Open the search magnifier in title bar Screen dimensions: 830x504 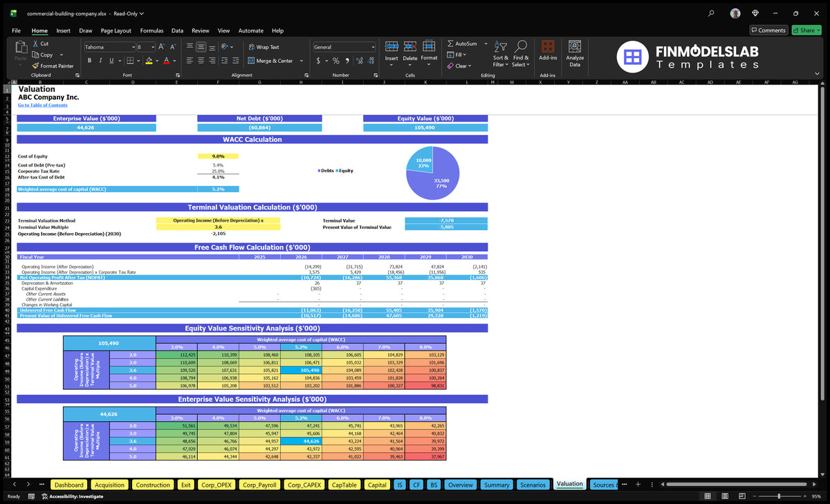pyautogui.click(x=712, y=12)
